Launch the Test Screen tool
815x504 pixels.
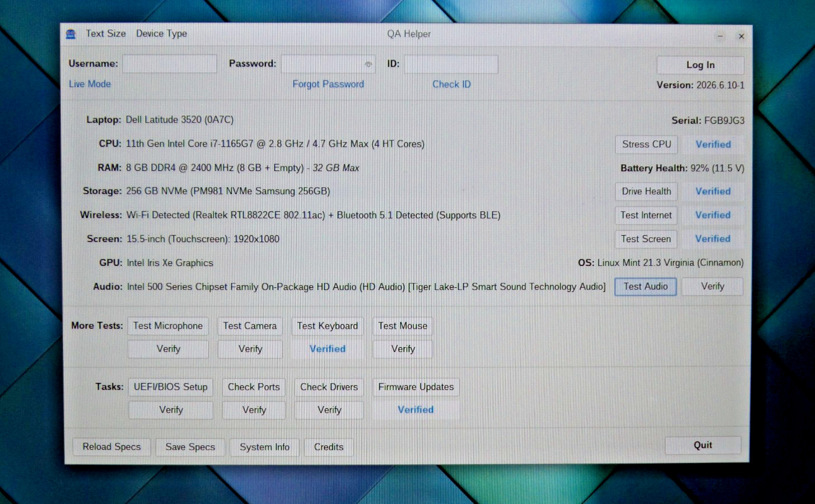646,239
